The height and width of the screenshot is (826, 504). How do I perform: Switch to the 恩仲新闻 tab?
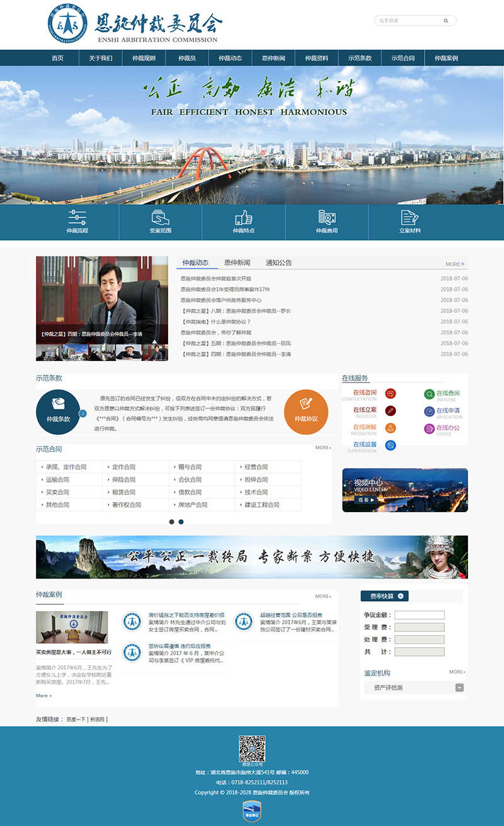(237, 263)
